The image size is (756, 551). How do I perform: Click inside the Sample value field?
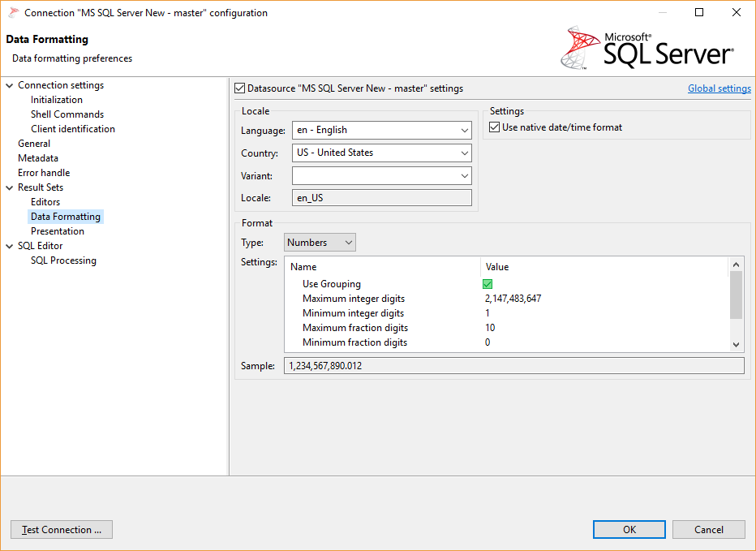pyautogui.click(x=511, y=365)
